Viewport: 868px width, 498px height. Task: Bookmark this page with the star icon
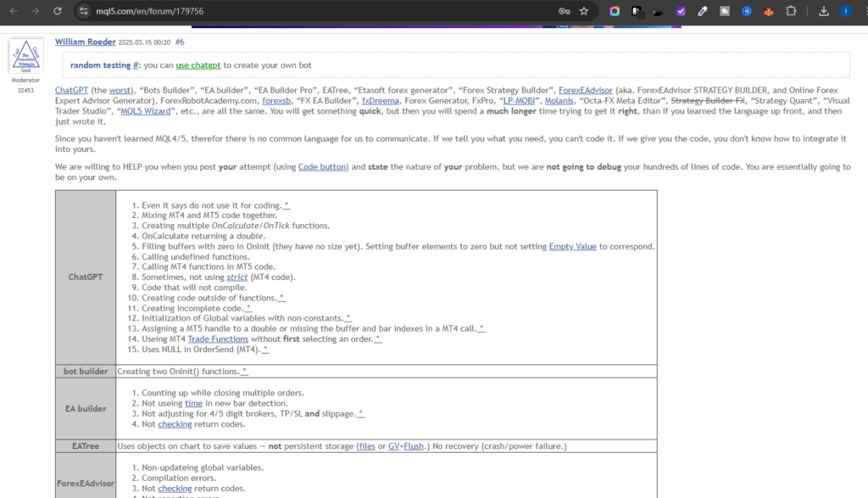click(x=584, y=12)
